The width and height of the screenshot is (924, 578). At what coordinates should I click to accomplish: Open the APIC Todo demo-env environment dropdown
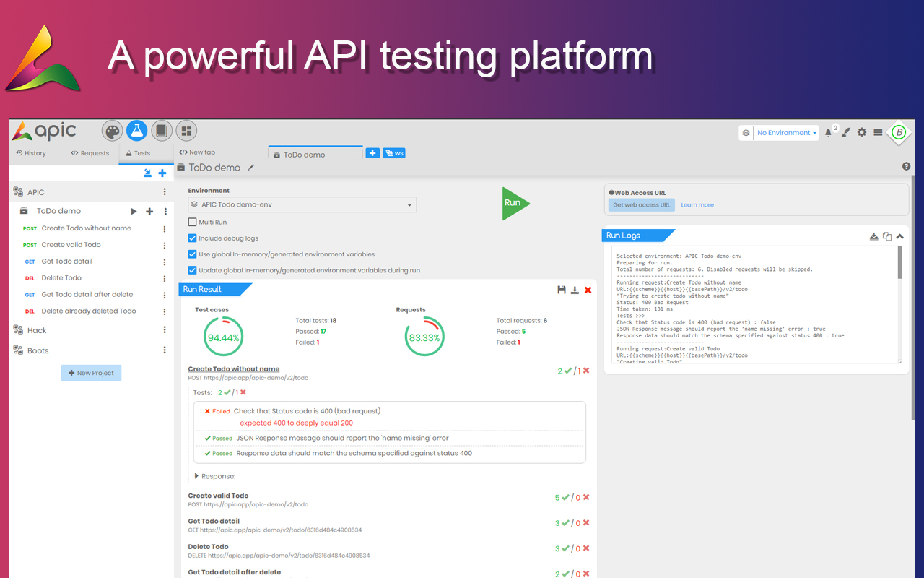pos(302,204)
